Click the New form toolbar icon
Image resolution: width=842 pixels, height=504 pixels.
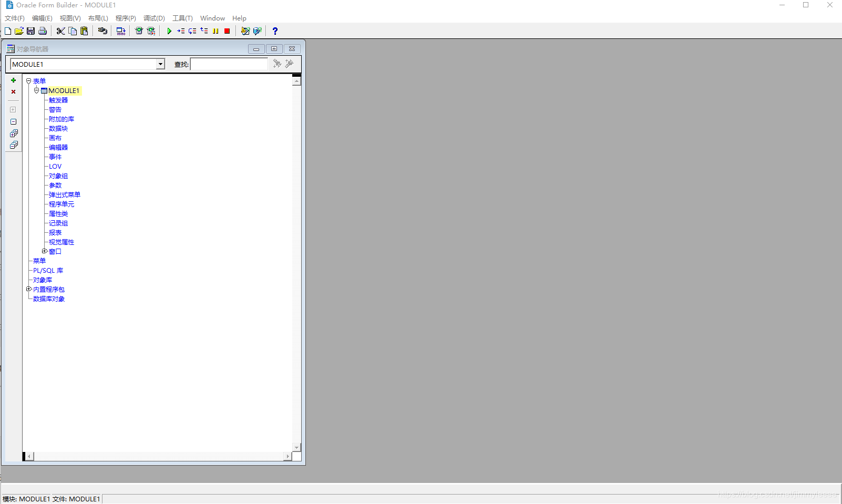click(x=8, y=31)
